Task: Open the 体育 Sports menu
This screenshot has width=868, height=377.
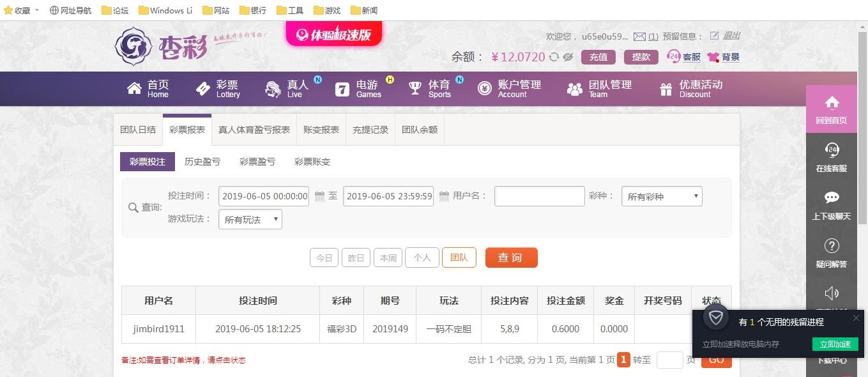Action: click(430, 89)
